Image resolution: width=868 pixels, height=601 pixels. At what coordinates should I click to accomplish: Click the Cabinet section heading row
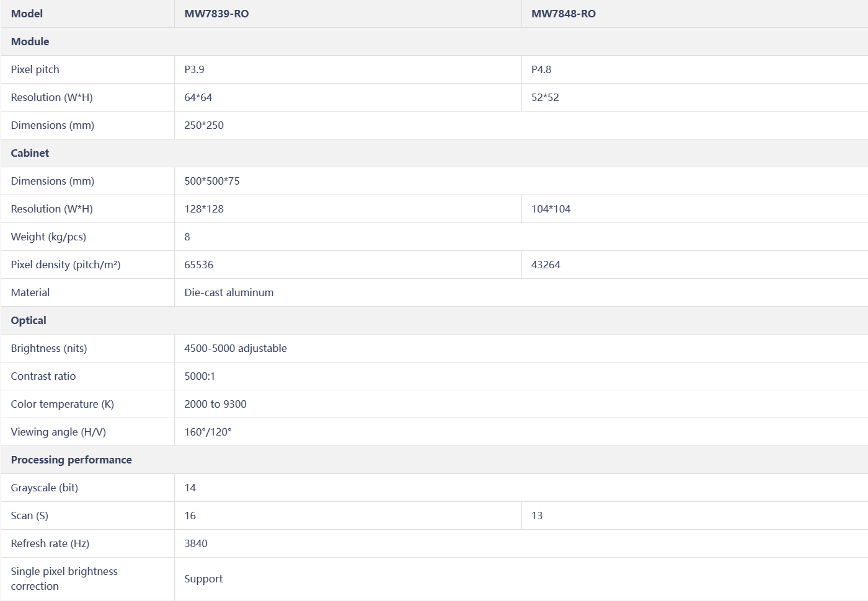pos(30,153)
